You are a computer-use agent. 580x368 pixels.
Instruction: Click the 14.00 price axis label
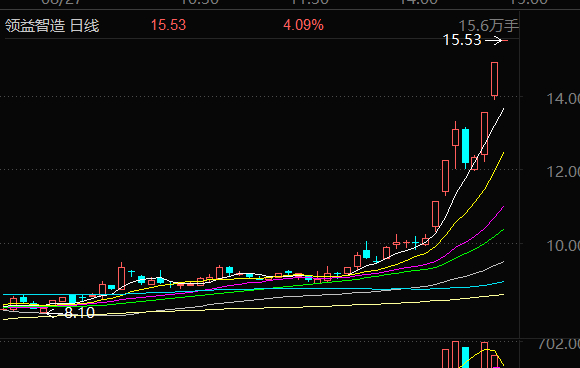click(563, 99)
